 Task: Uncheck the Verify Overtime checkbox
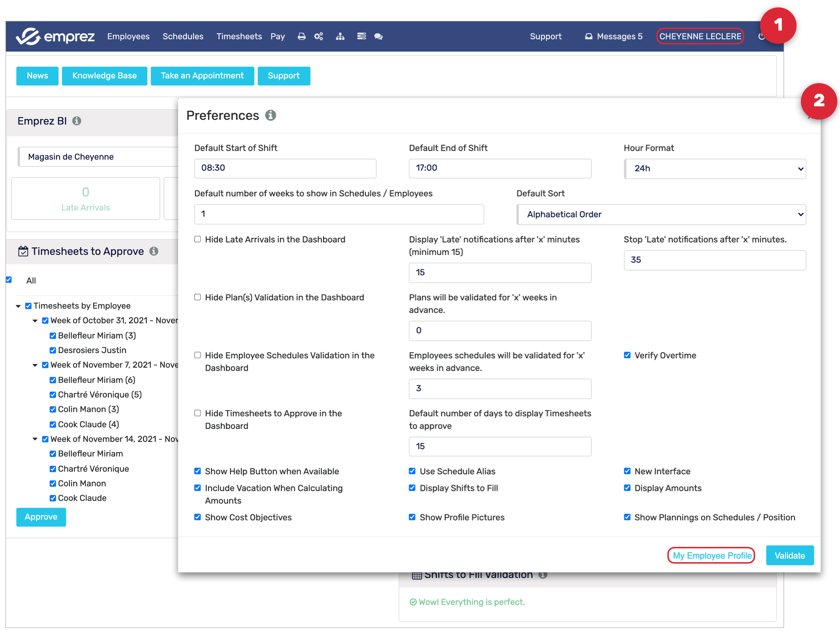click(x=627, y=355)
